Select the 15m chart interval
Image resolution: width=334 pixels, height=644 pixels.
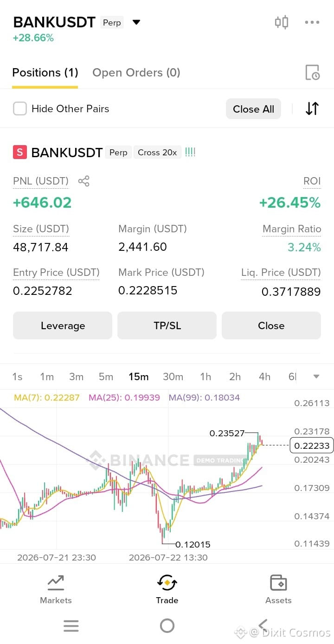pos(139,376)
